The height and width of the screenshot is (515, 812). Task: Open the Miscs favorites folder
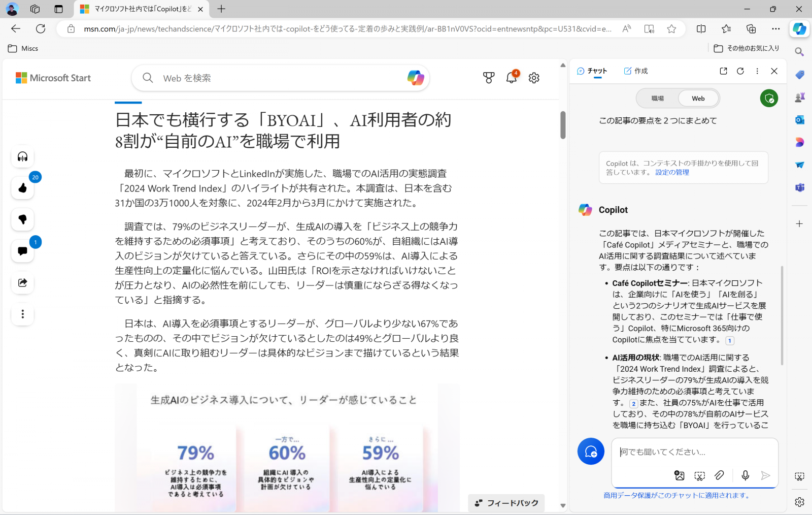pyautogui.click(x=23, y=48)
